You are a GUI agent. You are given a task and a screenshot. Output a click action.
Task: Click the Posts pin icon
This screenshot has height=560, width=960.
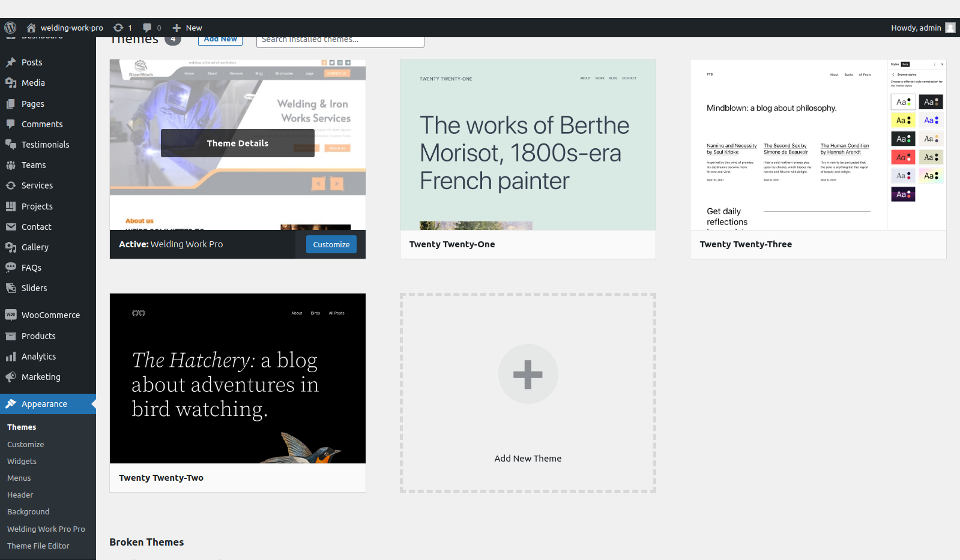coord(11,62)
